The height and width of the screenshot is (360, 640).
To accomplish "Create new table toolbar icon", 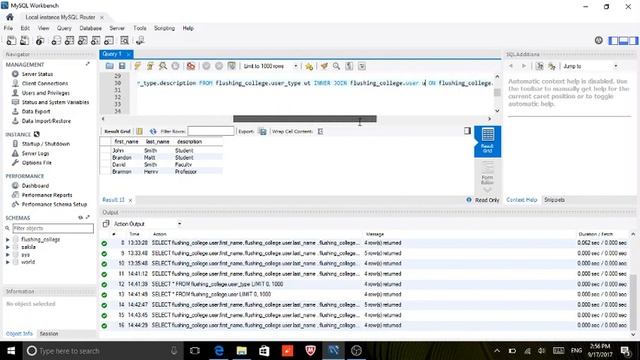I will pyautogui.click(x=69, y=40).
